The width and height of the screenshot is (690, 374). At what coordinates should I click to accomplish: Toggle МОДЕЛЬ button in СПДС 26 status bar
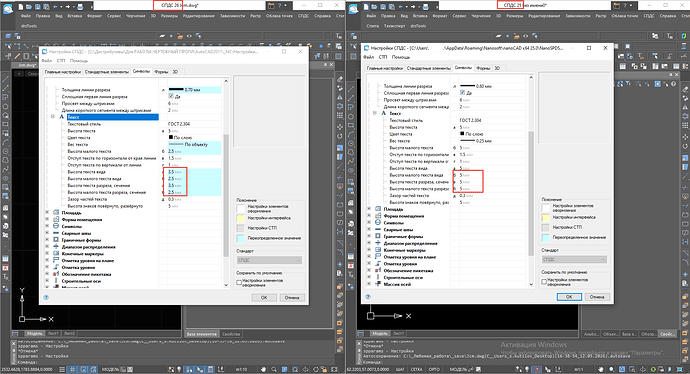pos(110,369)
